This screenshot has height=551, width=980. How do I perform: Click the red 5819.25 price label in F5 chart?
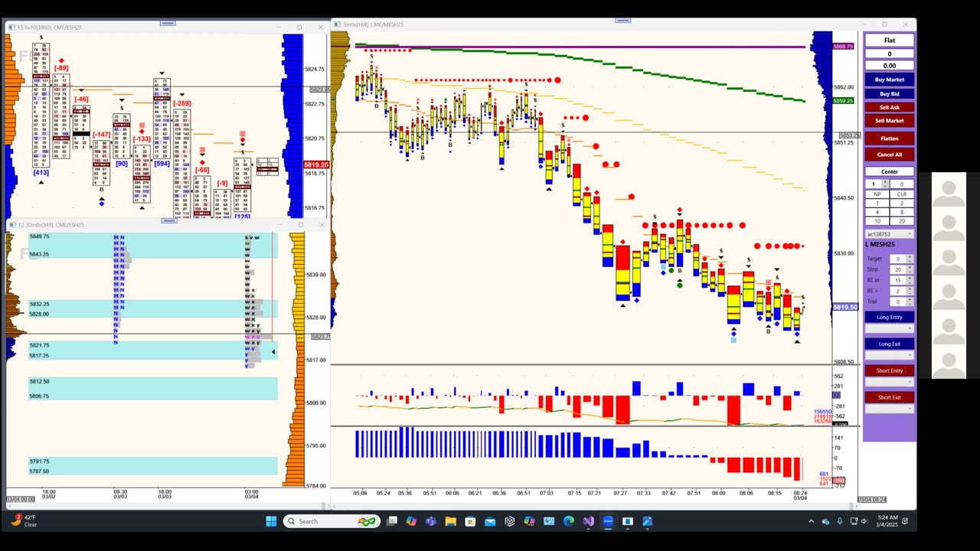coord(316,165)
